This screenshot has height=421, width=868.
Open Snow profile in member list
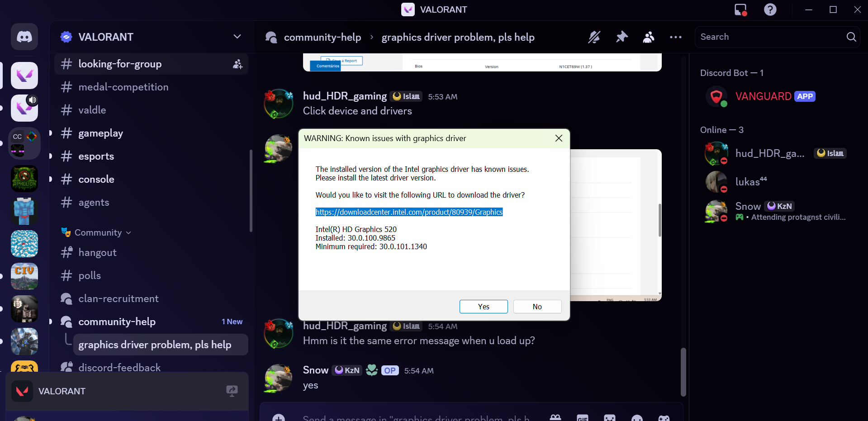pos(775,211)
